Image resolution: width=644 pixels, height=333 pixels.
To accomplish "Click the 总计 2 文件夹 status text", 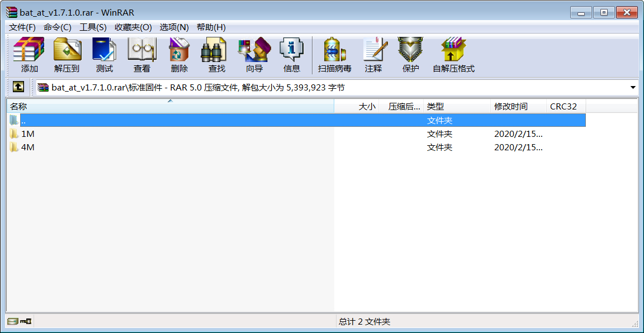I will [364, 321].
